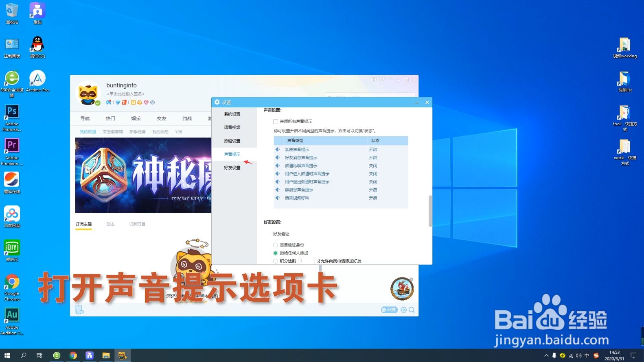This screenshot has width=644, height=362.
Task: Click the speaker icon beside 用户进入频道时声音提示
Action: (278, 174)
